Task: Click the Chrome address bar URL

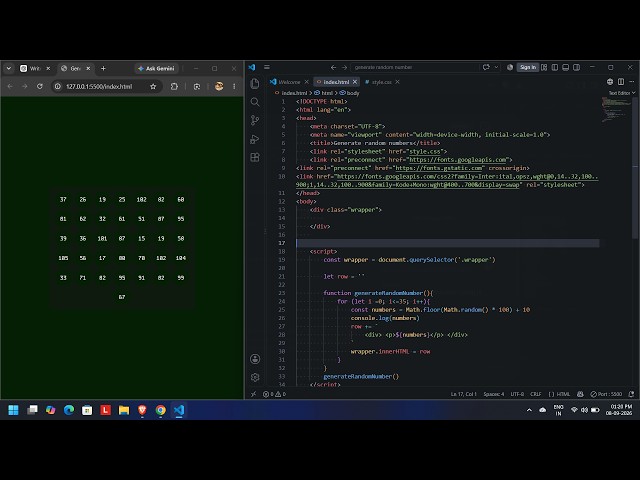Action: point(99,86)
